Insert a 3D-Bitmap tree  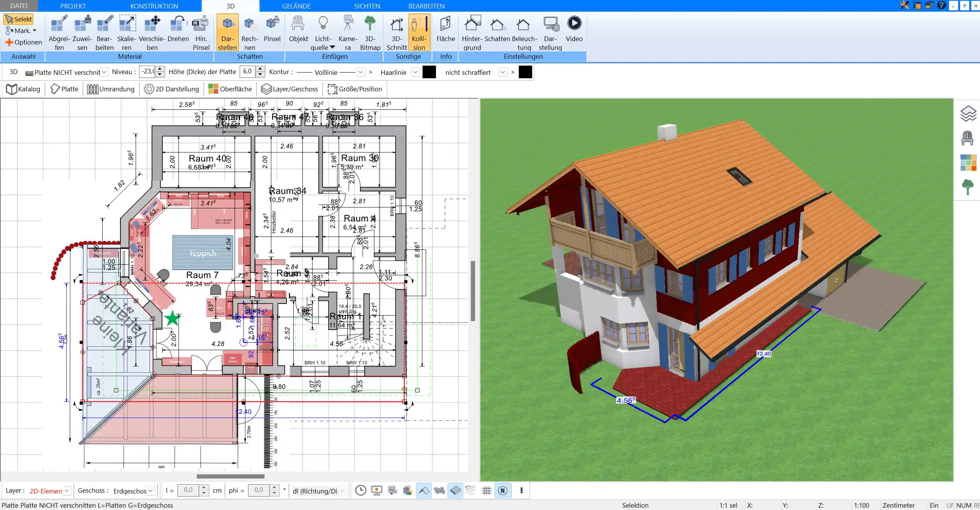pos(370,33)
